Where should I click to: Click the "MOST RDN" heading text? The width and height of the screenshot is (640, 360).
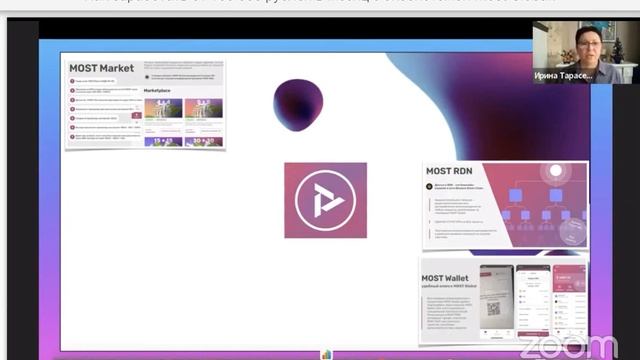click(449, 171)
